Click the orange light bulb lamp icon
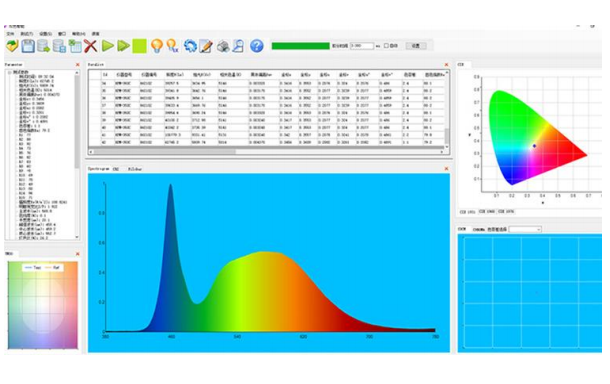This screenshot has width=610, height=384. click(157, 46)
